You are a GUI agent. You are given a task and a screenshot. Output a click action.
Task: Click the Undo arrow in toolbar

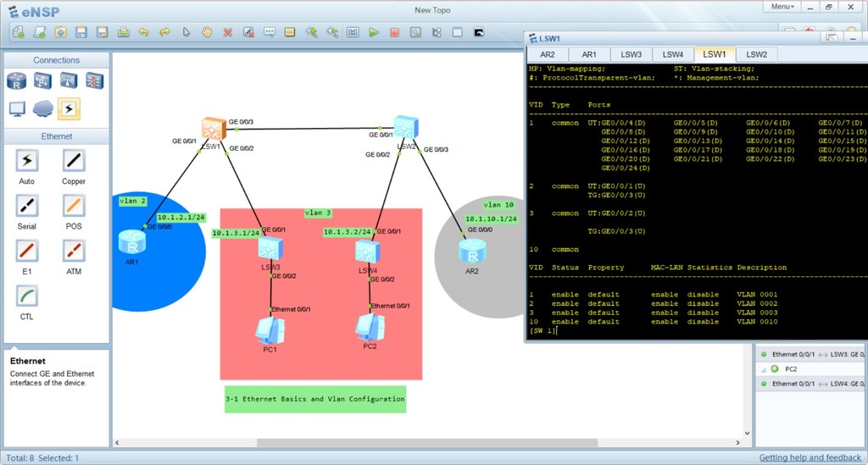click(x=144, y=33)
